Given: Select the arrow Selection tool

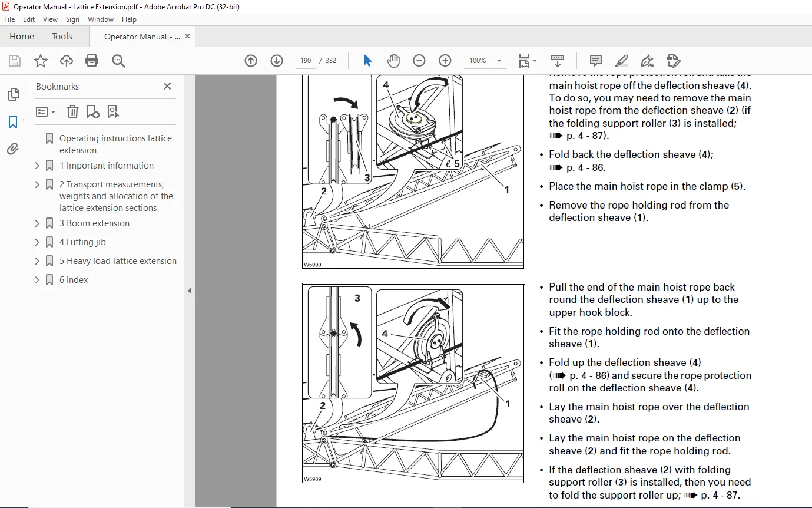Looking at the screenshot, I should coord(367,61).
